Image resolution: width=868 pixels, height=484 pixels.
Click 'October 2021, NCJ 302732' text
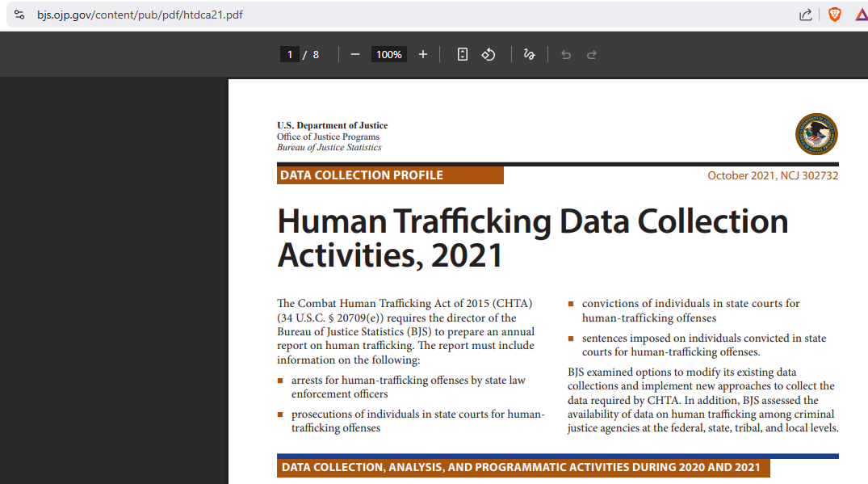pos(773,175)
